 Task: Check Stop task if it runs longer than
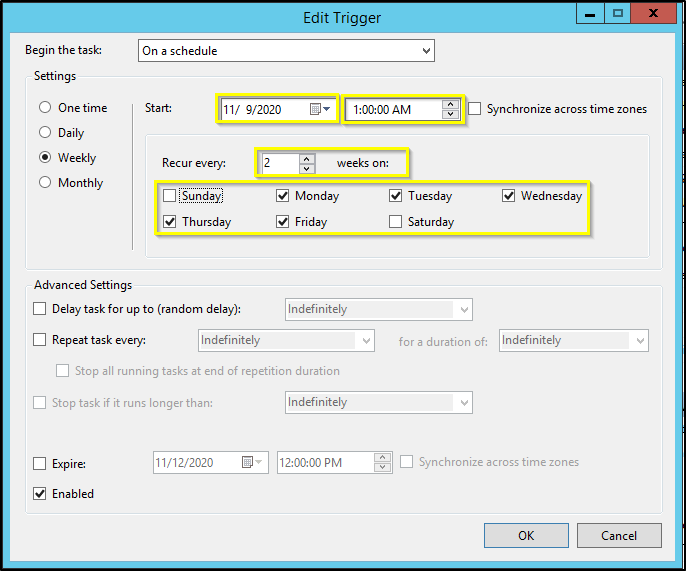click(39, 403)
